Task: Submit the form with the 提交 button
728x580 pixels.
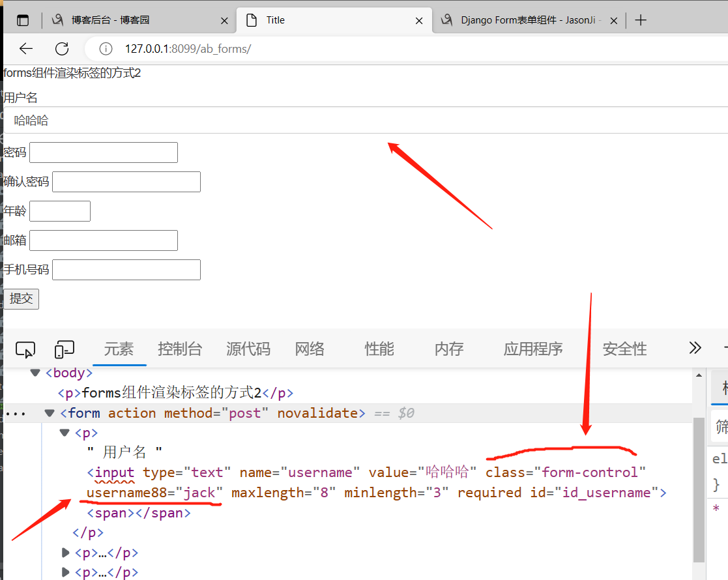Action: point(22,298)
